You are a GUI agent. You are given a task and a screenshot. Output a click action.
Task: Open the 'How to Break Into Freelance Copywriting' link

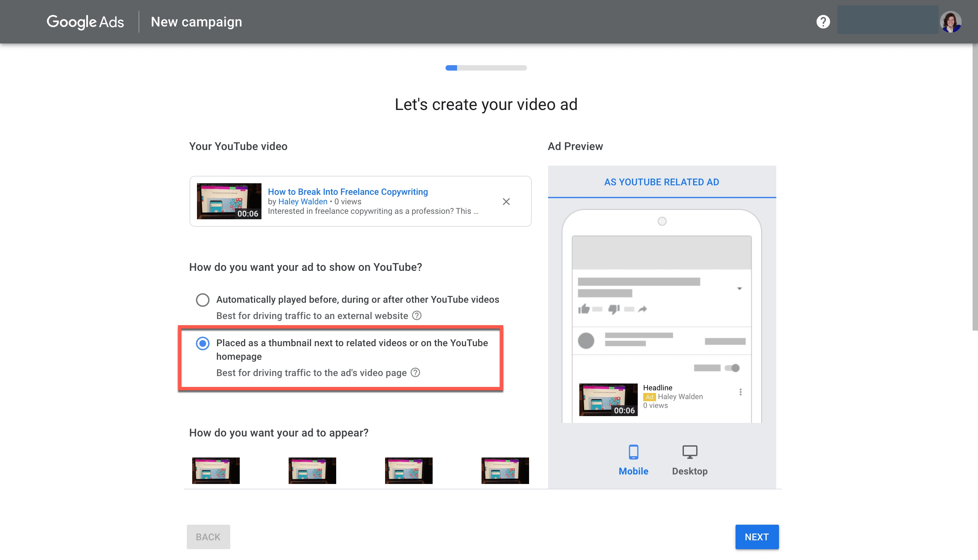point(347,191)
